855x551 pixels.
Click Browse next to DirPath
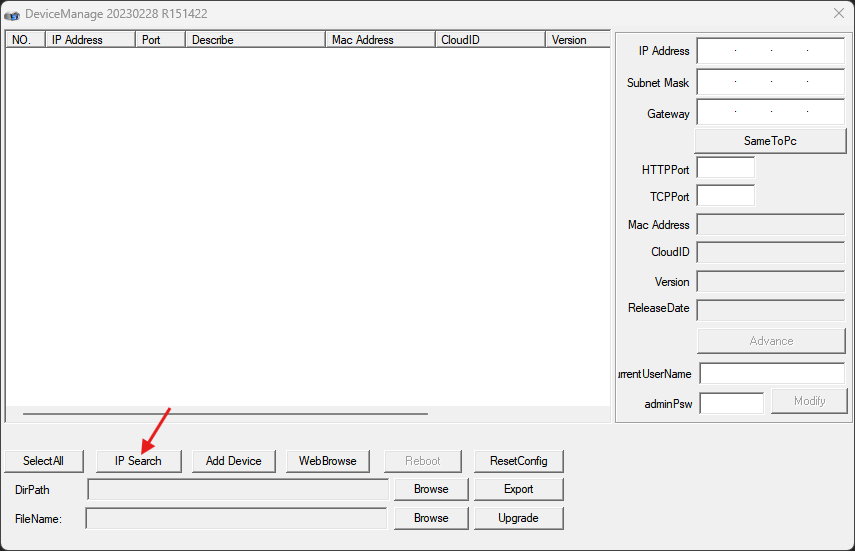431,489
